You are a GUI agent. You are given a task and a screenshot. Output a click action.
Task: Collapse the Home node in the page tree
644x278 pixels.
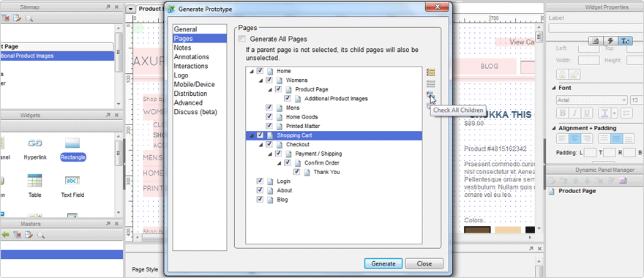(x=252, y=72)
